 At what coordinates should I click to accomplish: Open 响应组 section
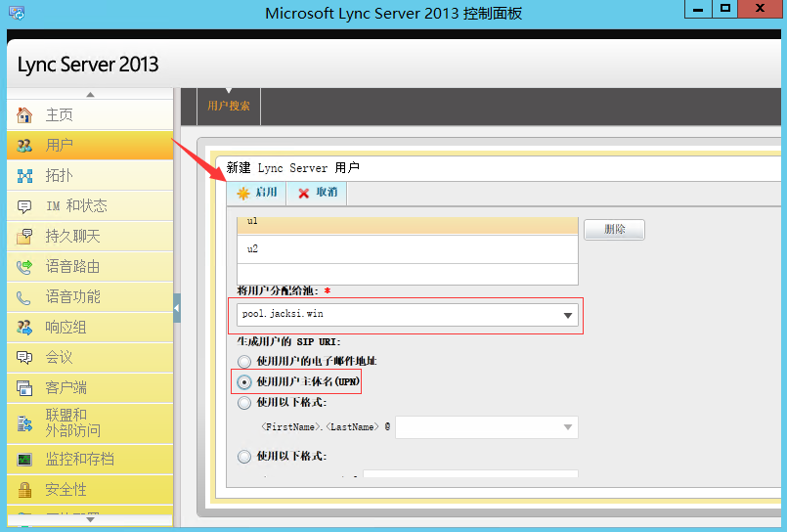[x=90, y=328]
